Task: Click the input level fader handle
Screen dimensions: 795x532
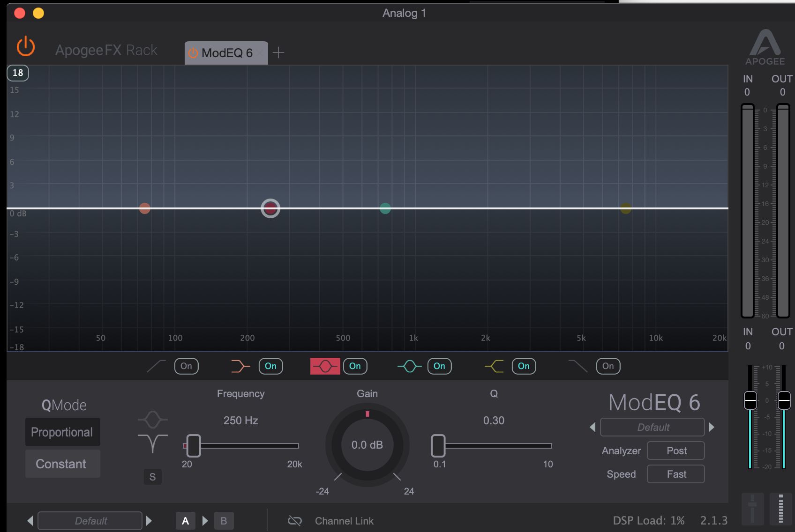Action: click(x=750, y=400)
